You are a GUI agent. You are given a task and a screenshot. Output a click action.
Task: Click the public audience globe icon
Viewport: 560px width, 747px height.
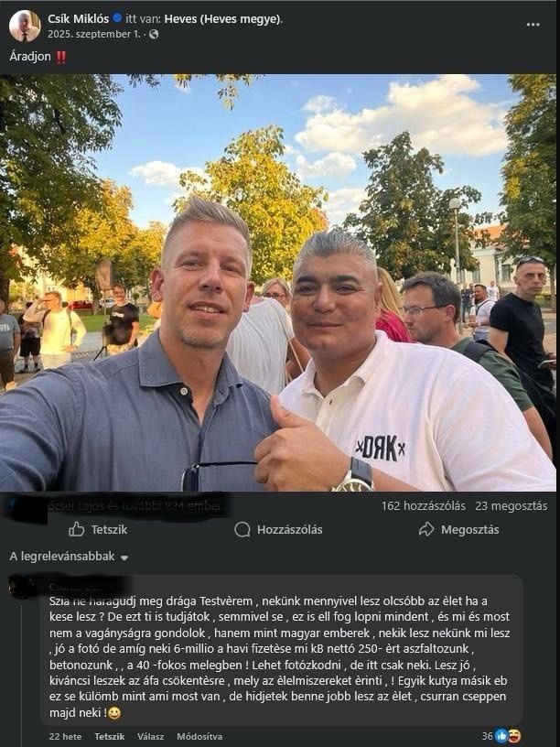pyautogui.click(x=154, y=34)
